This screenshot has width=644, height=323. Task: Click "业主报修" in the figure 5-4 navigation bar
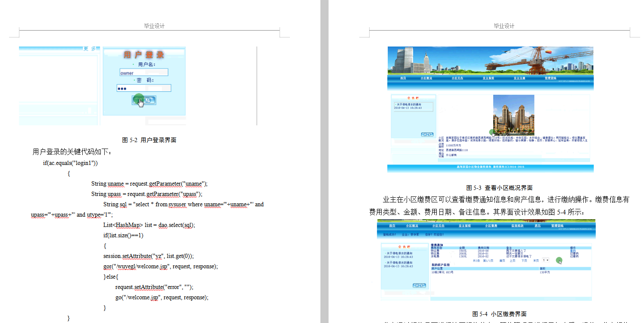pos(464,225)
